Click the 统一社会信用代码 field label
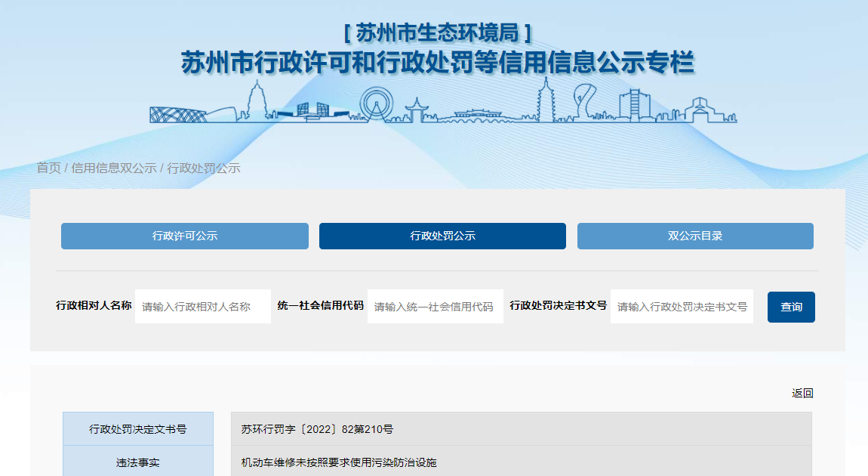Image resolution: width=868 pixels, height=476 pixels. [x=321, y=305]
